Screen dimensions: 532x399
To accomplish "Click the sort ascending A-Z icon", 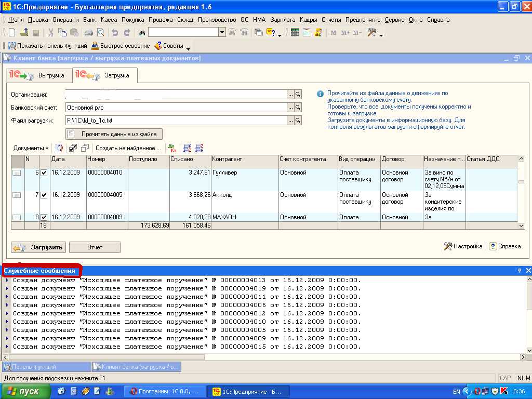I will [187, 148].
